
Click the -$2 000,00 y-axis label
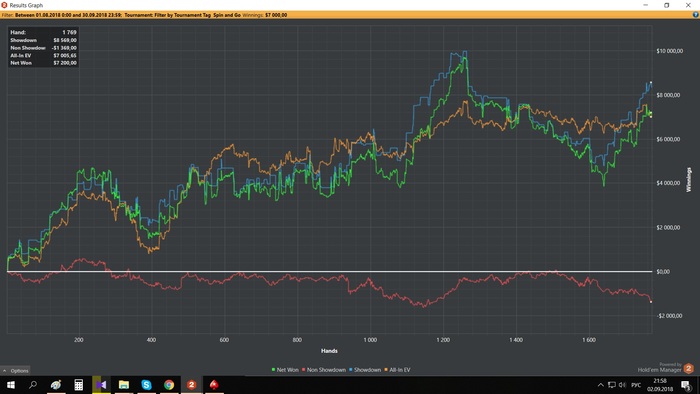tap(669, 316)
